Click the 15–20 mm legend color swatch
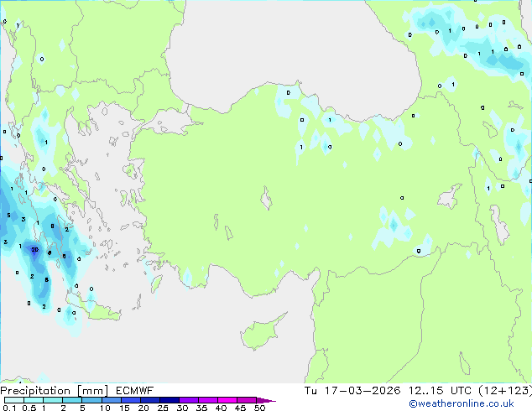This screenshot has width=532, height=411. (x=130, y=400)
